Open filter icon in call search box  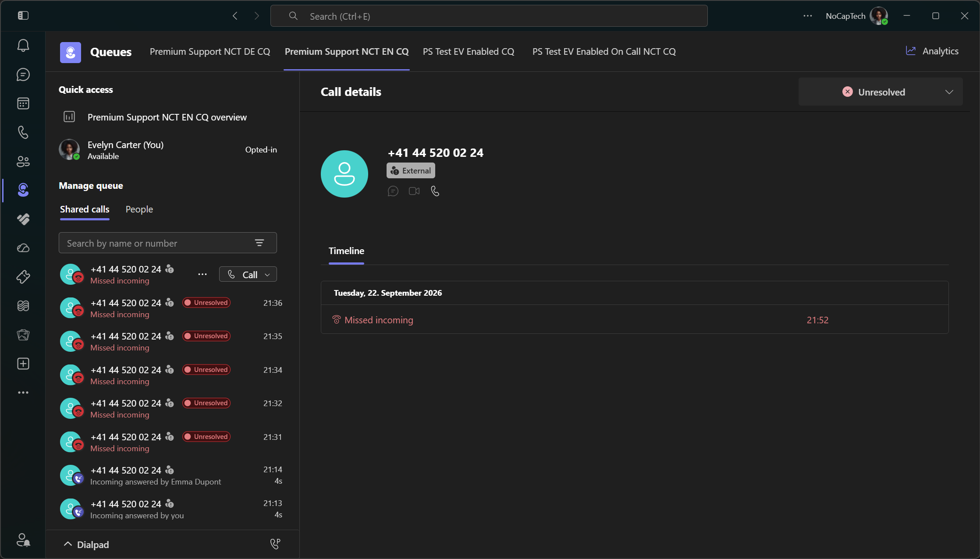259,243
